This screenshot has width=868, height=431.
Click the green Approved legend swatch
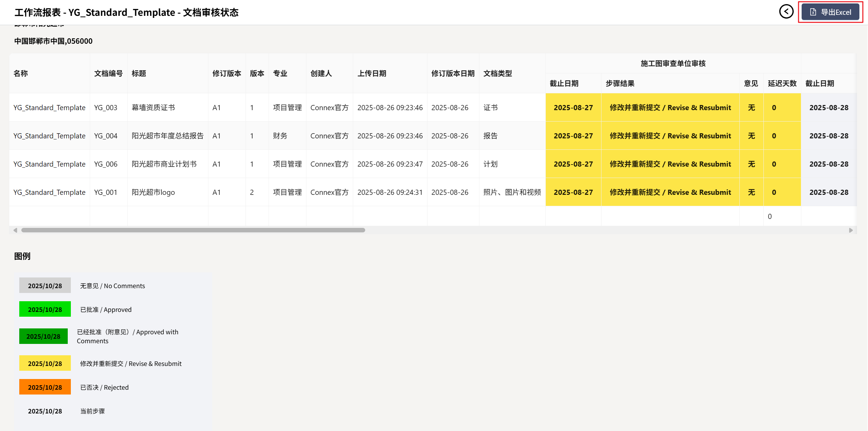pos(45,309)
